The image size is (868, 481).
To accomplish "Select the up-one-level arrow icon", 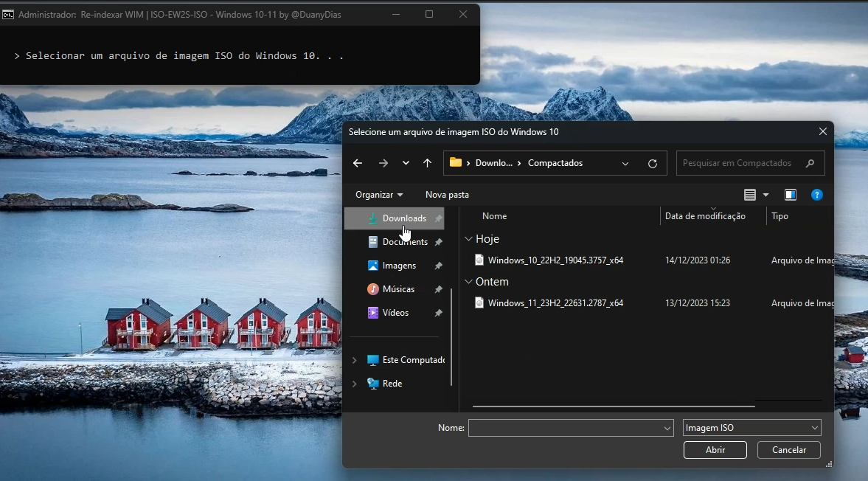I will [x=428, y=163].
